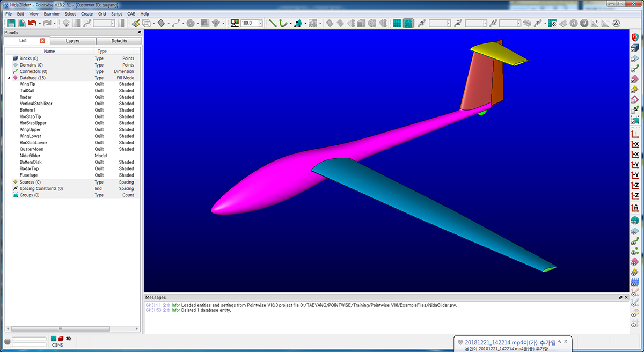Click the circled triangle toolbar icon
644x352 pixels.
coord(616,23)
